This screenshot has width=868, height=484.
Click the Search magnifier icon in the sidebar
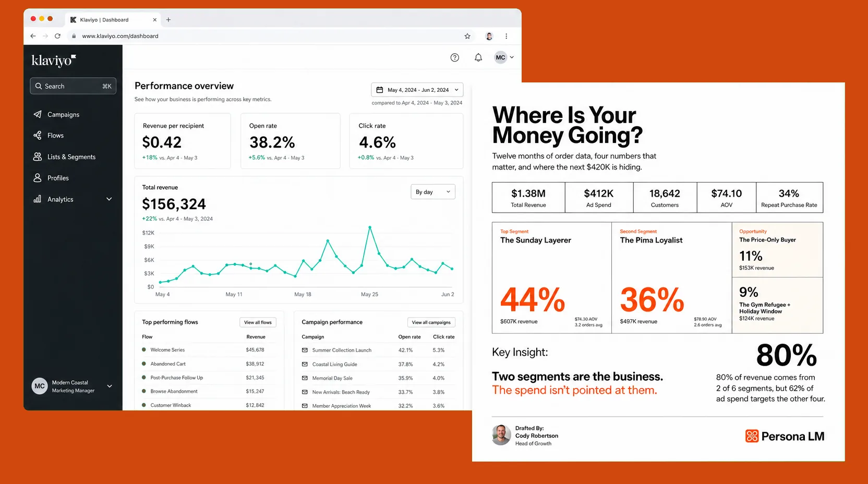39,86
